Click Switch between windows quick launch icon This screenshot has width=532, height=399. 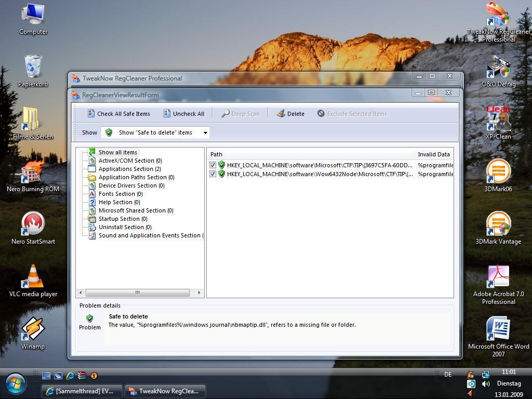[x=58, y=376]
